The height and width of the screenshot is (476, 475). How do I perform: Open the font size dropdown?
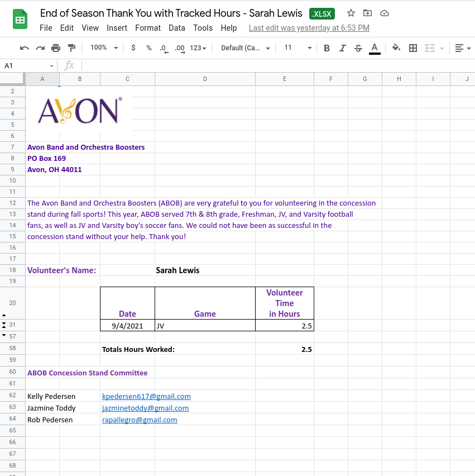point(298,47)
